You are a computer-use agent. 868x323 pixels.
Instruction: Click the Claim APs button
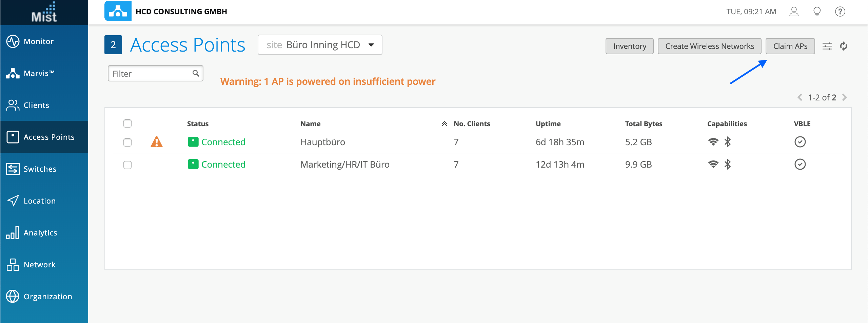[790, 46]
